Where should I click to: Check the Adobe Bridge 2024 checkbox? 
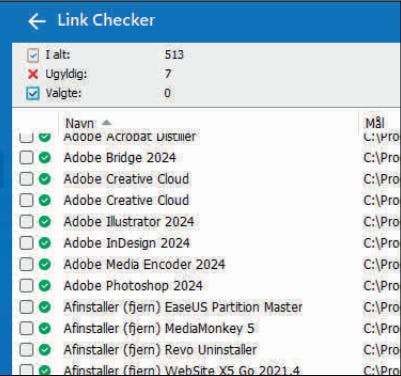point(26,158)
